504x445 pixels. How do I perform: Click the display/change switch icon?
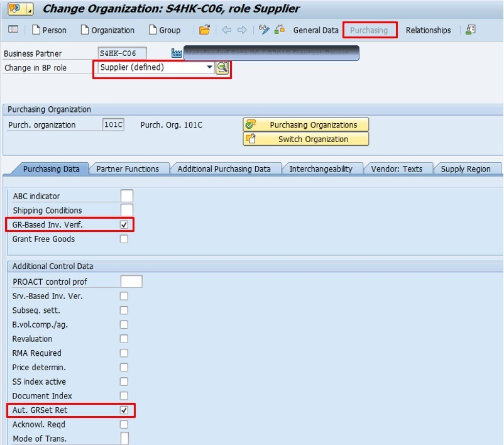[264, 30]
